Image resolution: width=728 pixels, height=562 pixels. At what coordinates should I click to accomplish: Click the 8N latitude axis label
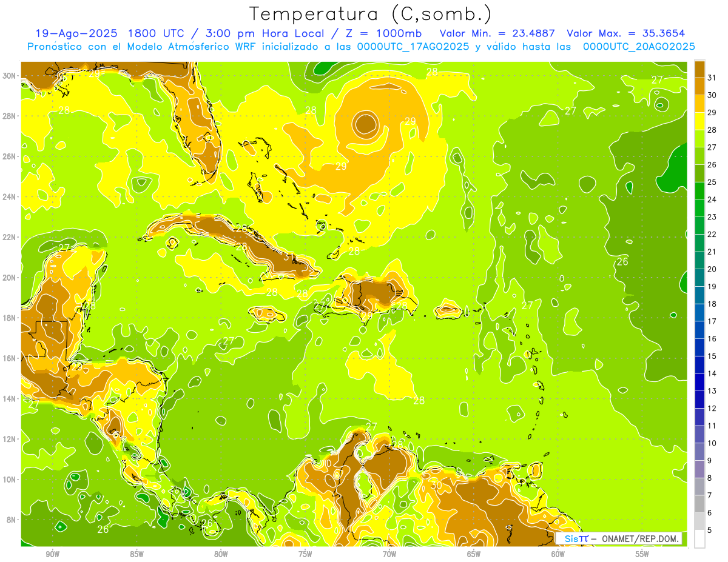pyautogui.click(x=12, y=520)
